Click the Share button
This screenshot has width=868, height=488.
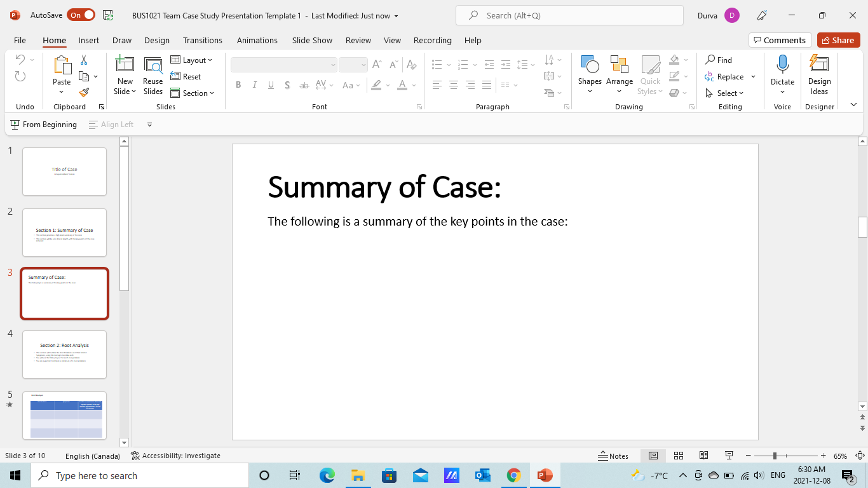838,40
